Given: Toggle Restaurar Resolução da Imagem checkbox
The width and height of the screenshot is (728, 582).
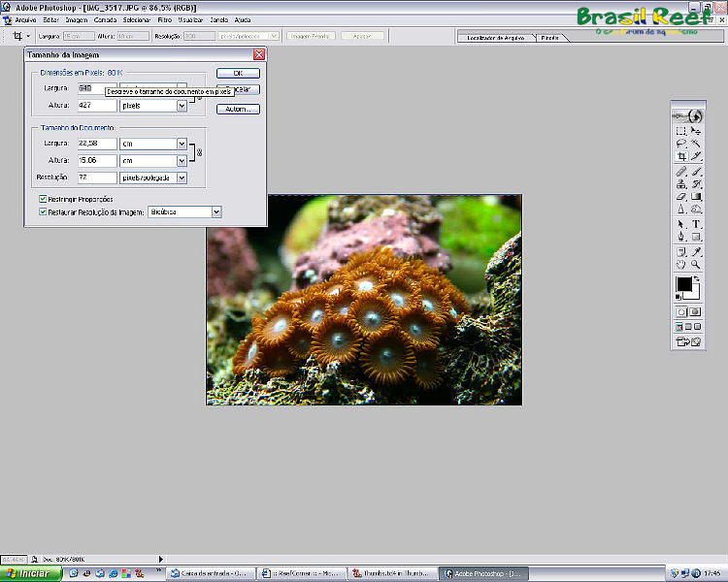Looking at the screenshot, I should (x=43, y=211).
